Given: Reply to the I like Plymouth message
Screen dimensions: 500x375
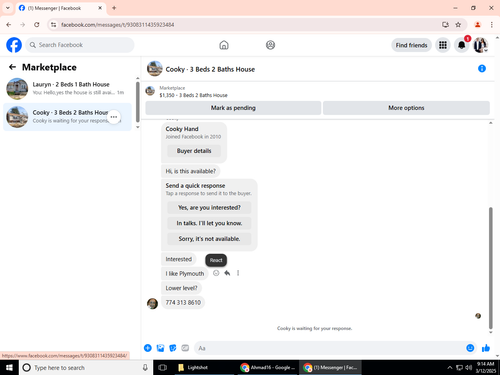Looking at the screenshot, I should [227, 273].
